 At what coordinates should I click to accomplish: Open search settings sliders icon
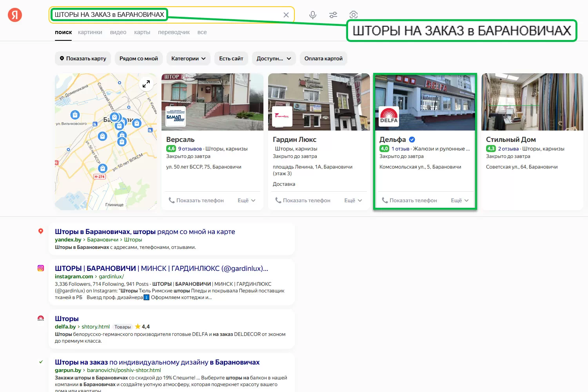coord(333,15)
